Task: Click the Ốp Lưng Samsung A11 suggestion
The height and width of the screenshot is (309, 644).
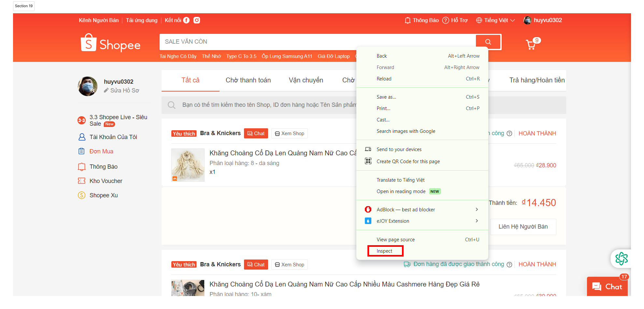Action: (x=287, y=56)
